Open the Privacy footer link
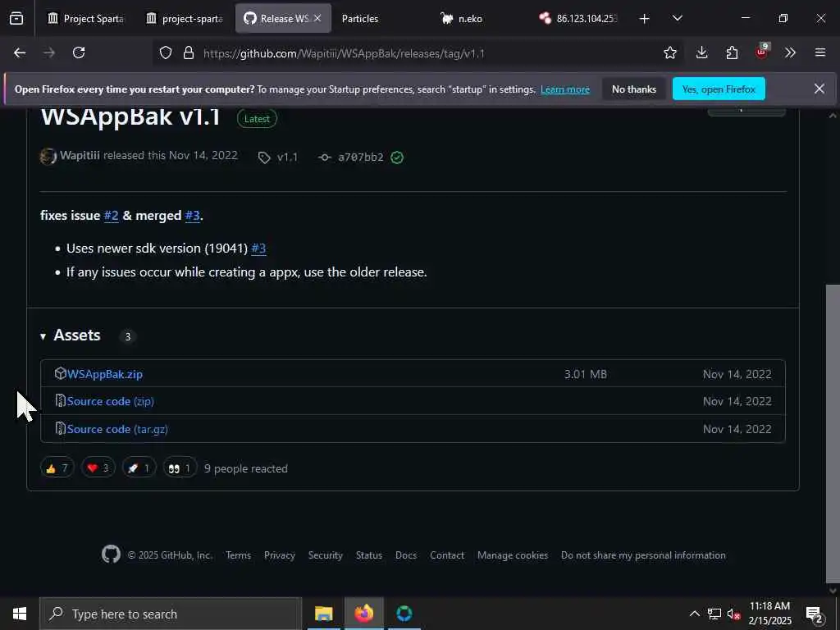This screenshot has height=630, width=840. (x=279, y=555)
